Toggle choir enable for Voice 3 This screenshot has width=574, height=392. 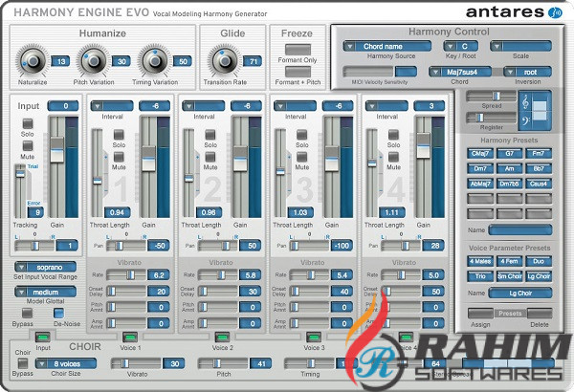click(x=314, y=338)
